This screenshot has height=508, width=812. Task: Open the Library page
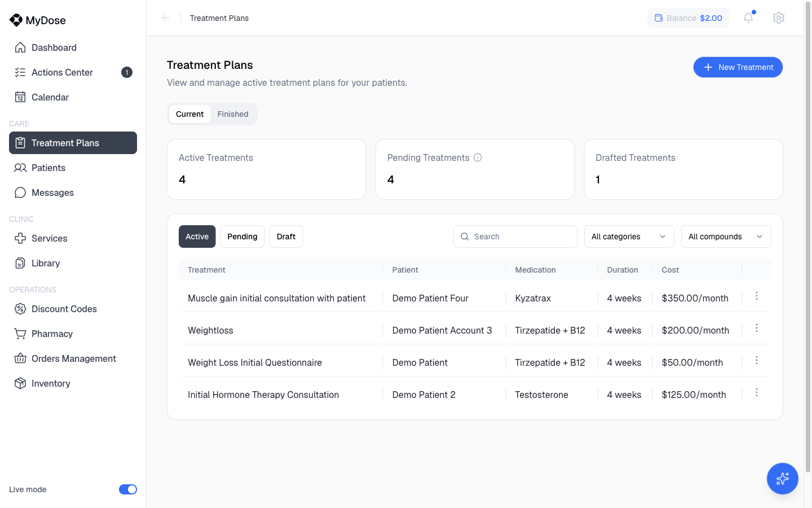tap(73, 263)
